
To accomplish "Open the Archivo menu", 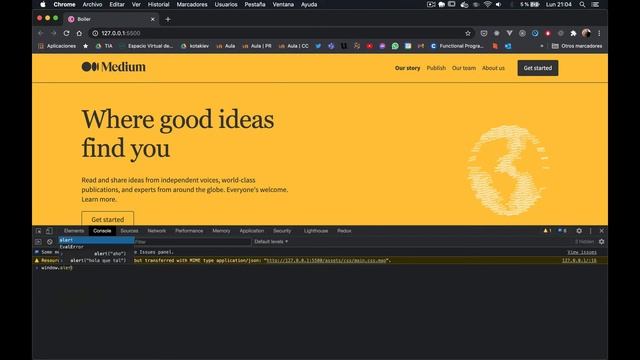I will point(92,4).
